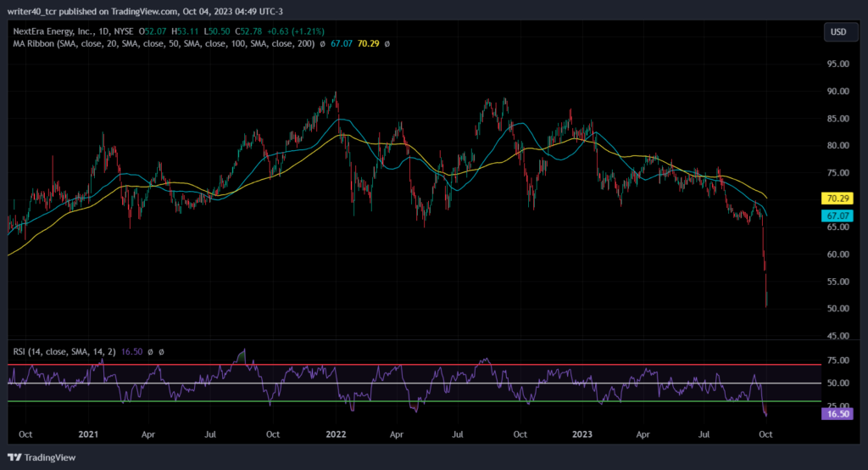Click the 60.00 price axis label
Image resolution: width=868 pixels, height=470 pixels.
(x=838, y=254)
